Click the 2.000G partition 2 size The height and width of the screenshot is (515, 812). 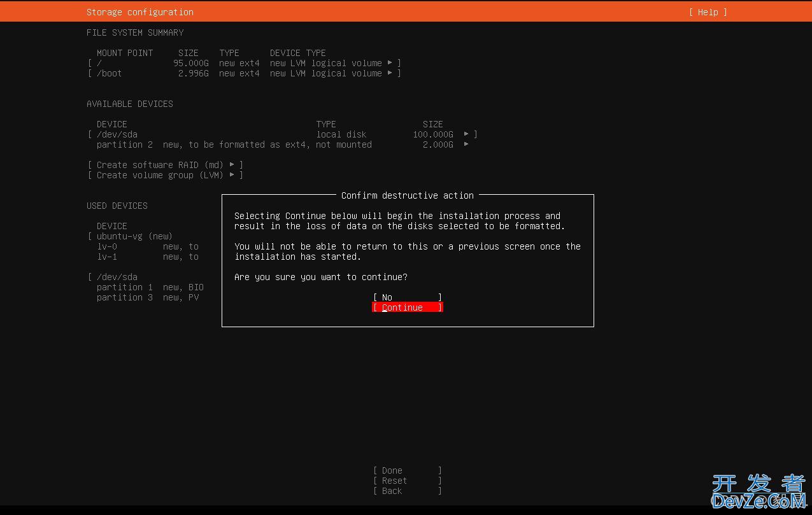pyautogui.click(x=438, y=145)
